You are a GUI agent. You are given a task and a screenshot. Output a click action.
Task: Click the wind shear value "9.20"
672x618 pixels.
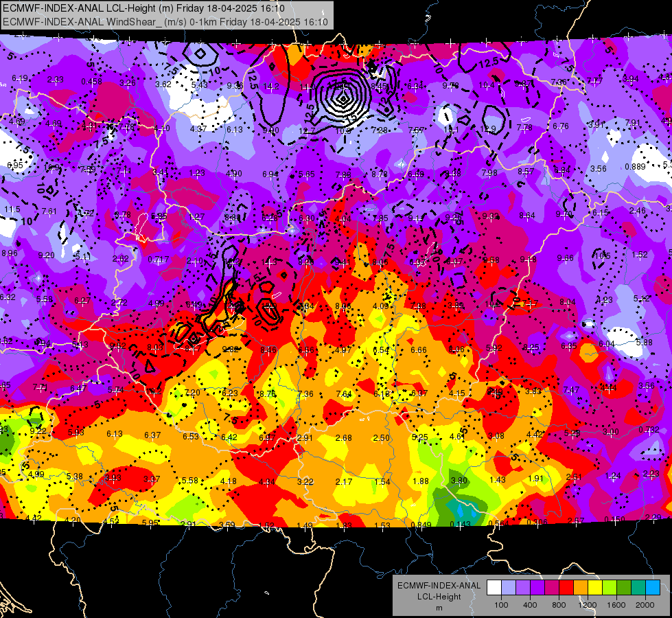(46, 255)
